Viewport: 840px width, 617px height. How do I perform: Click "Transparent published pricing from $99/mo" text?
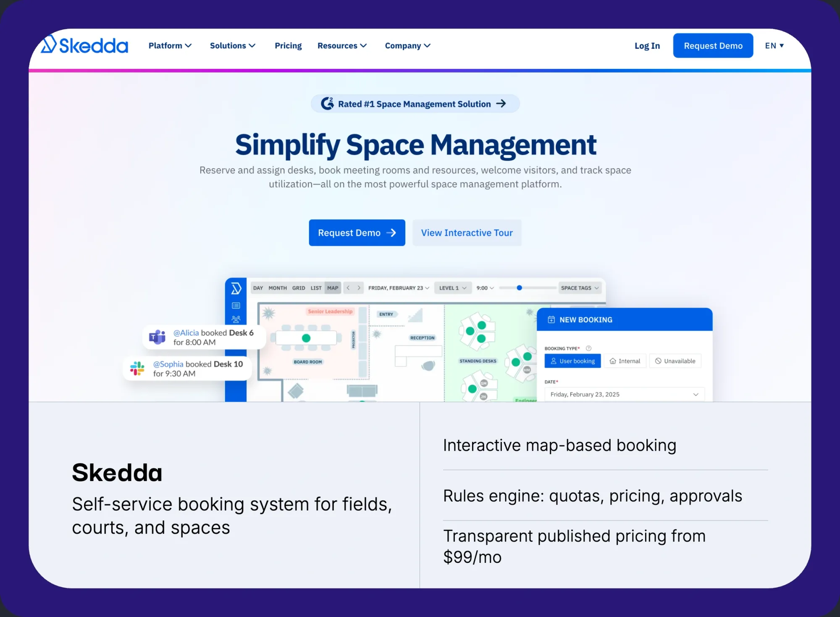coord(574,546)
